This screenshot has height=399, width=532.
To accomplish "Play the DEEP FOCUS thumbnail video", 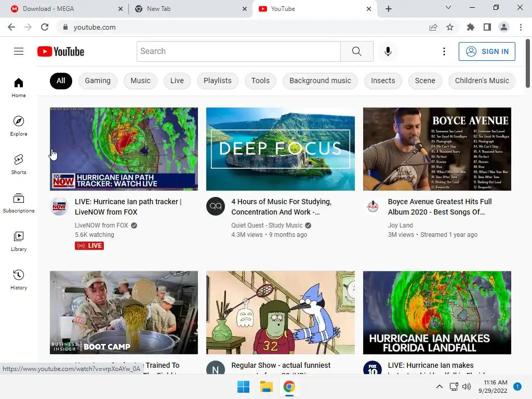I will tap(280, 149).
